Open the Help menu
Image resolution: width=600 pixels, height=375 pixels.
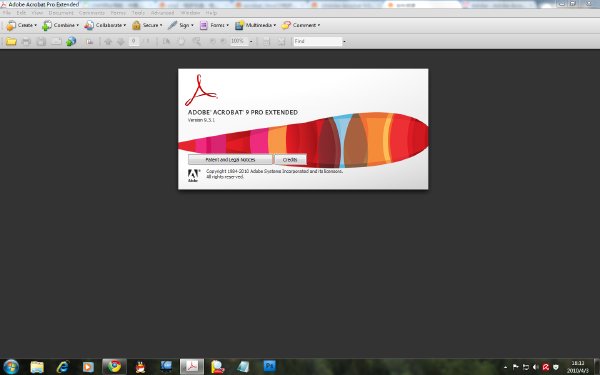211,13
